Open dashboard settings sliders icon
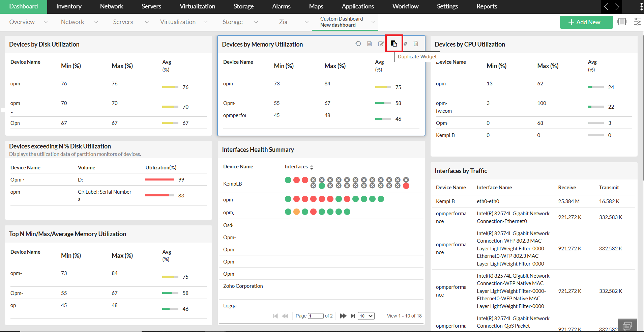The height and width of the screenshot is (332, 644). click(x=637, y=22)
